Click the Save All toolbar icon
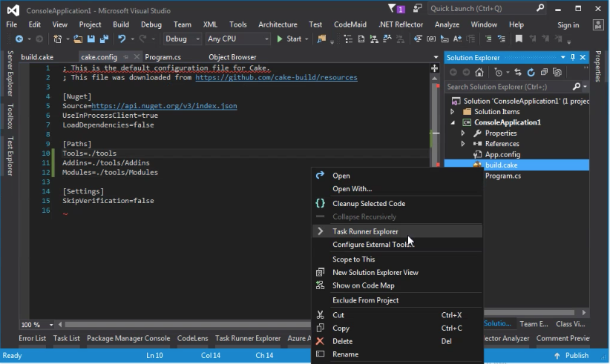Screen dimensions: 610x364 pos(104,39)
